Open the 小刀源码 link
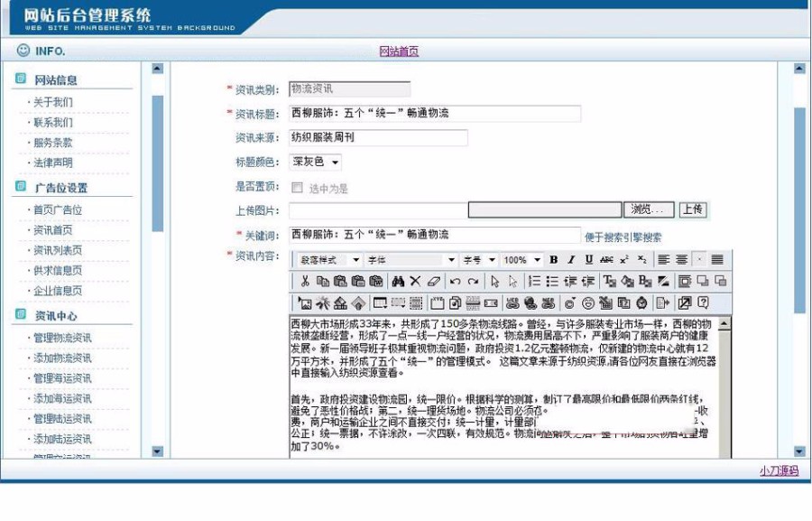 pos(779,470)
